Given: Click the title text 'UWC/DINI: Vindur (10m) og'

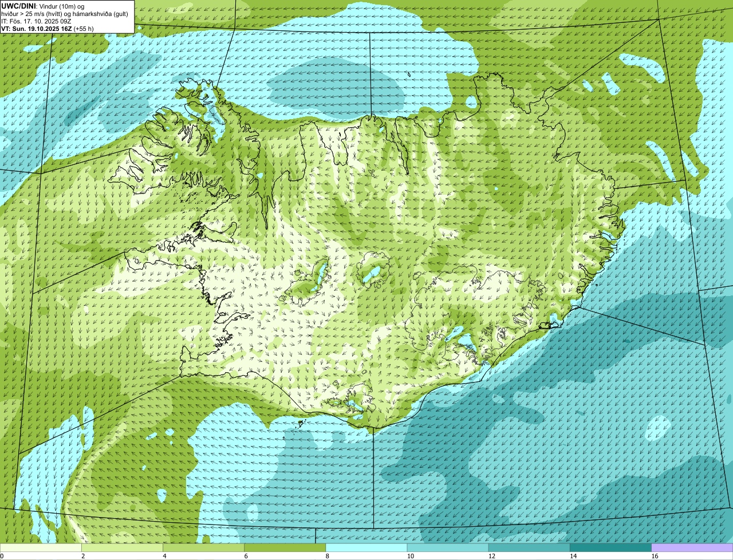Looking at the screenshot, I should click(x=43, y=6).
